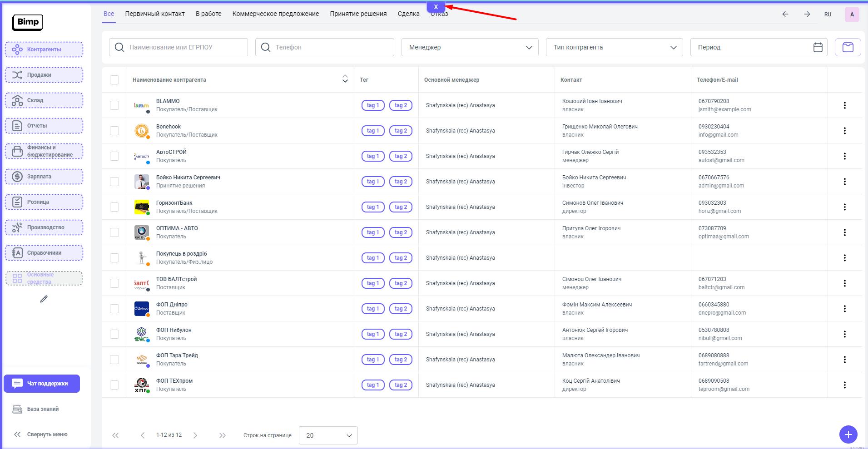Viewport: 868px width, 449px height.
Task: Expand the Менеджер dropdown filter
Action: 470,47
